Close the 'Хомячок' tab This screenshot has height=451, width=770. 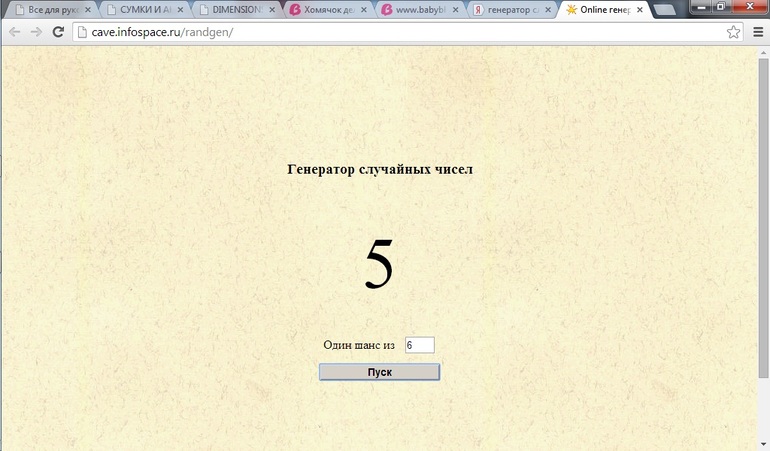click(x=364, y=10)
